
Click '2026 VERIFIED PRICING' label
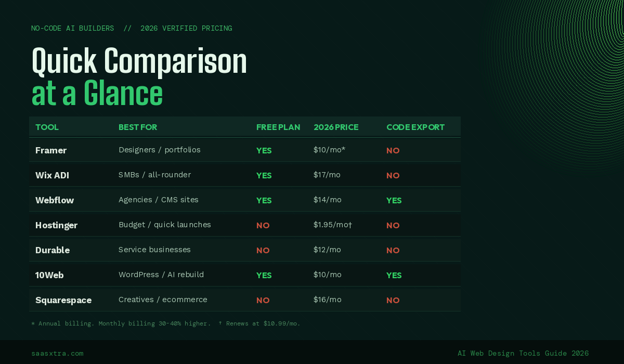186,28
